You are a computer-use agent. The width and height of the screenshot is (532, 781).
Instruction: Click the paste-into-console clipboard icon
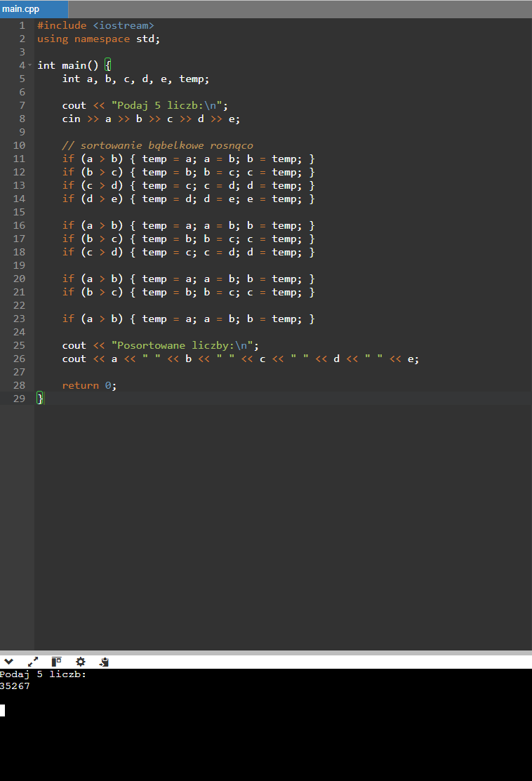pos(104,661)
